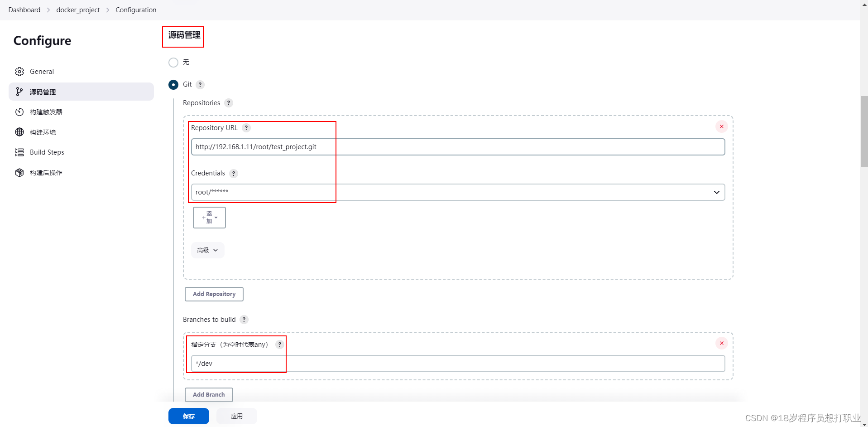Click the Configuration breadcrumb
This screenshot has height=427, width=868.
coord(136,10)
